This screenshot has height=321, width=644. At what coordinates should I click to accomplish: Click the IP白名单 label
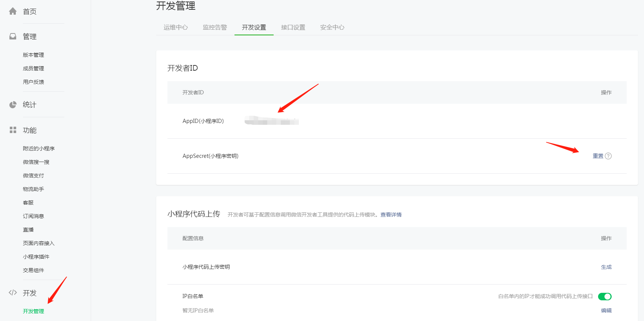click(193, 296)
